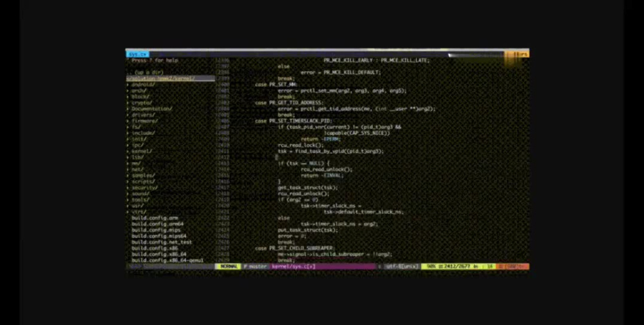The width and height of the screenshot is (644, 325).
Task: Click the master git branch segment
Action: coord(255,266)
